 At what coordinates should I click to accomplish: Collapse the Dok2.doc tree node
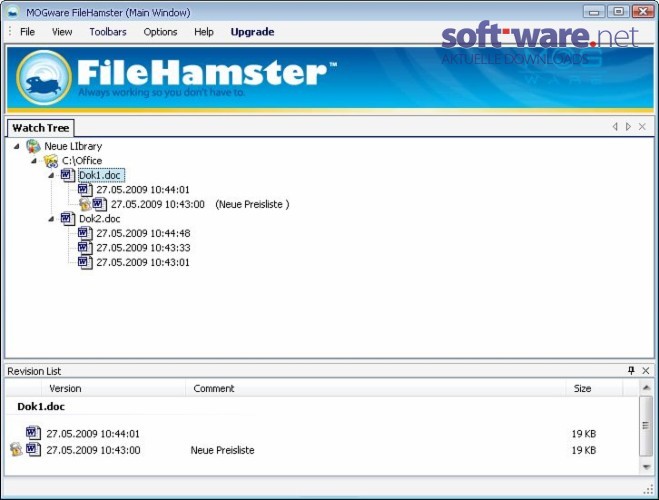tap(51, 218)
